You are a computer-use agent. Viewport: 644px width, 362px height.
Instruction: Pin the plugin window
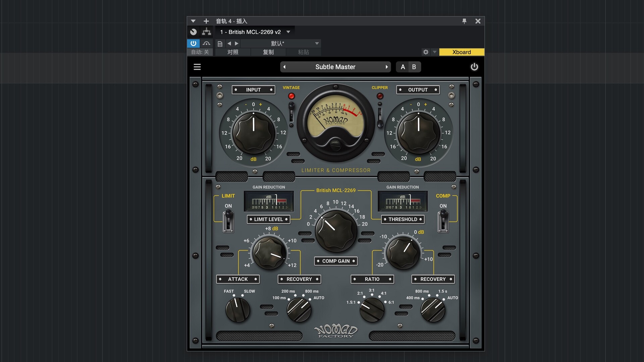464,21
